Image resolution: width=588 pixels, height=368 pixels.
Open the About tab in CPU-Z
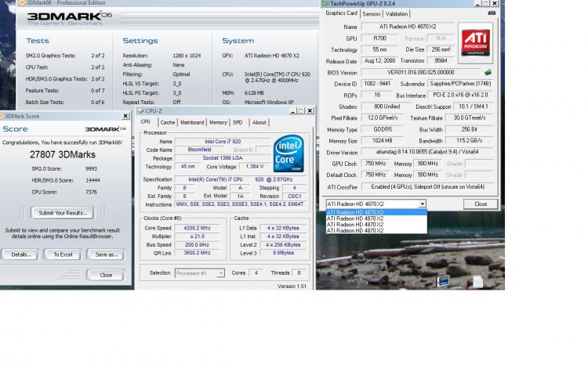click(x=259, y=122)
